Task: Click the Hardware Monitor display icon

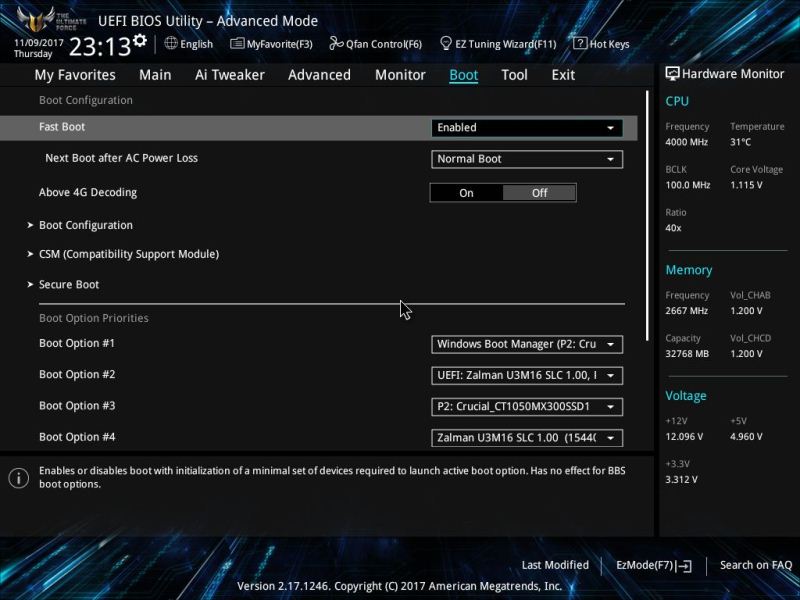Action: click(x=672, y=73)
